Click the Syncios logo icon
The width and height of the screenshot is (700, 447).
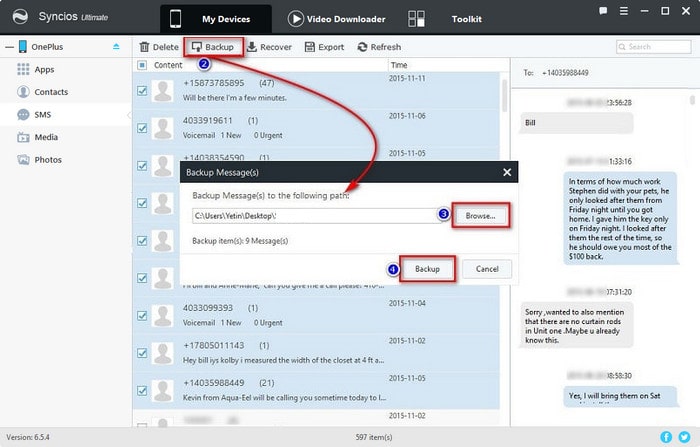pos(20,17)
